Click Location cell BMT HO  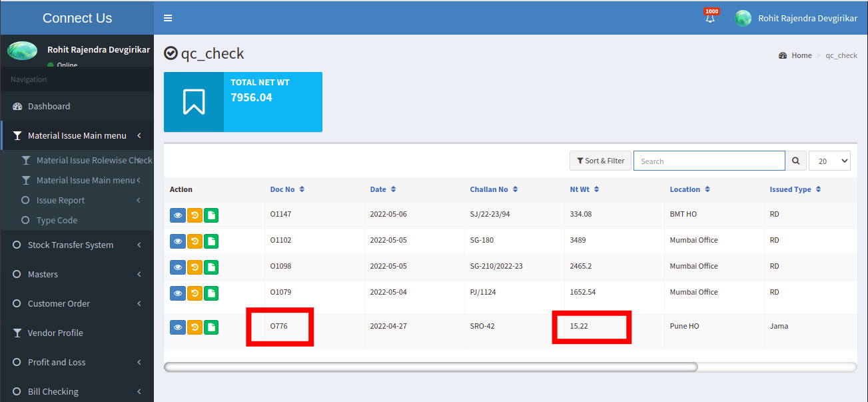[683, 214]
